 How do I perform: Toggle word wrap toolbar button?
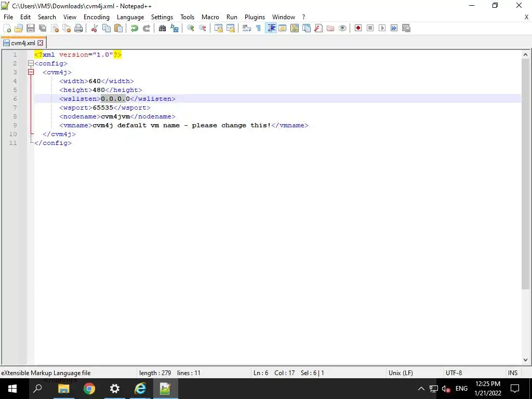[x=247, y=28]
